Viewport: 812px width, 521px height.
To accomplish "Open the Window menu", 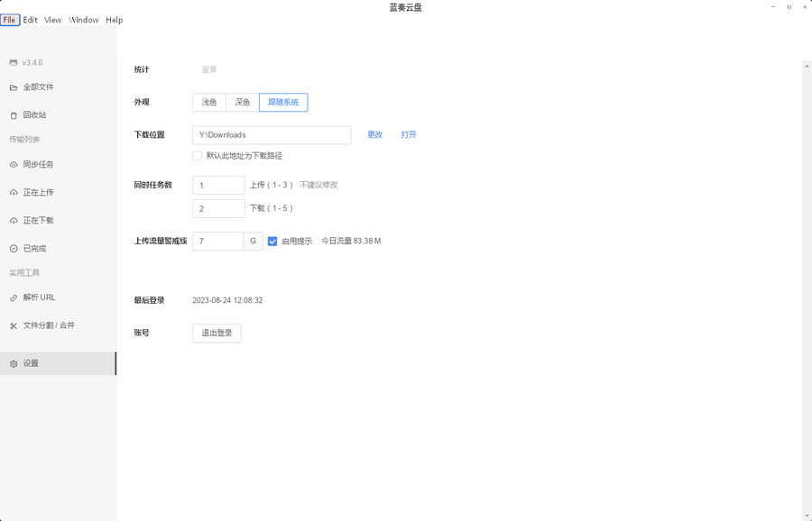I will (84, 20).
